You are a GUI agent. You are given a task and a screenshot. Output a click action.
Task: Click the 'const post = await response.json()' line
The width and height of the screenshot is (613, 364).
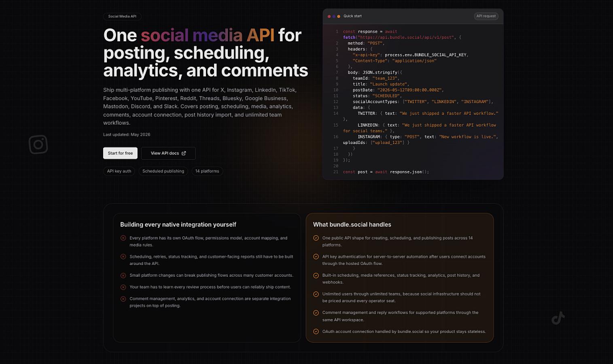[386, 172]
